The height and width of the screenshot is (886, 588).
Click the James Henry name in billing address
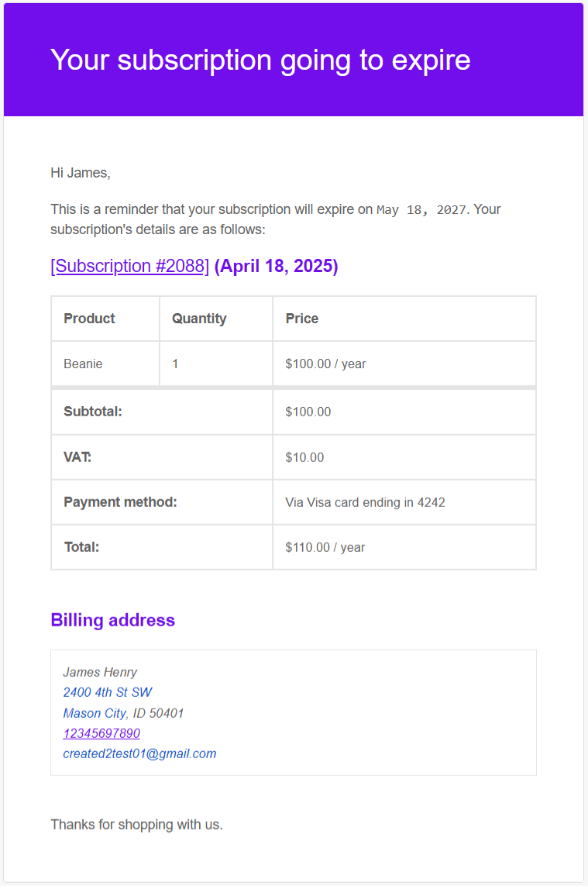pos(100,672)
